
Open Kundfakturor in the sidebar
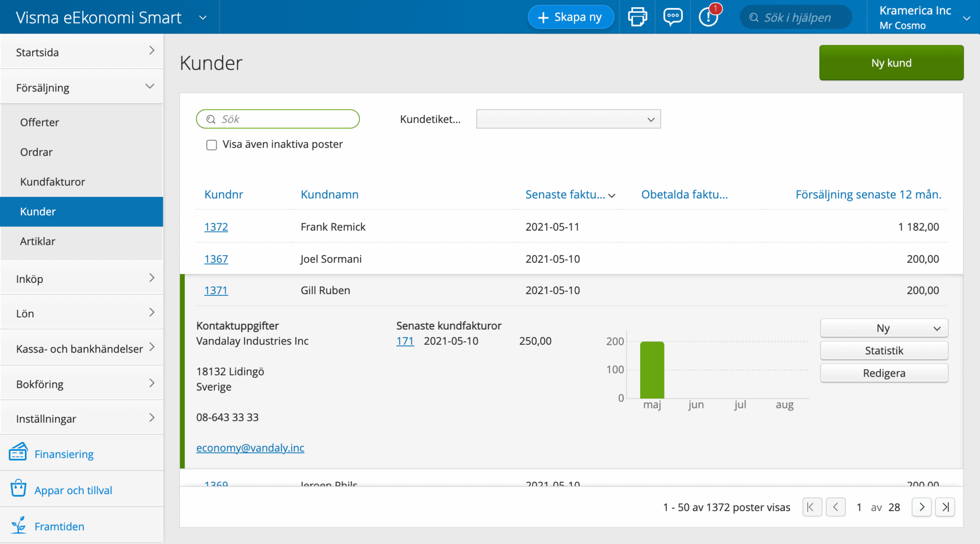tap(53, 182)
